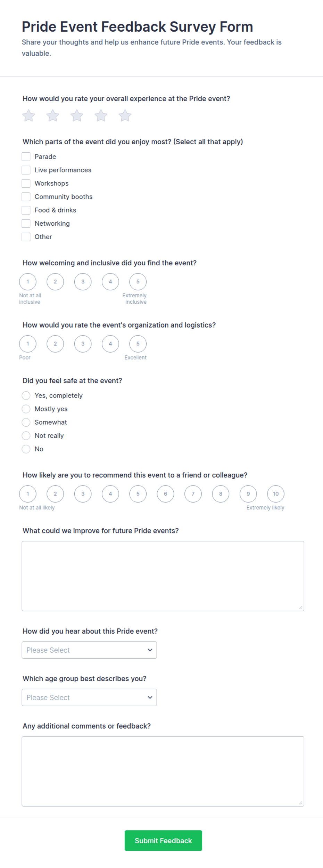Screen dimensions: 323x868
Task: Select the Networking checkbox
Action: (x=26, y=223)
